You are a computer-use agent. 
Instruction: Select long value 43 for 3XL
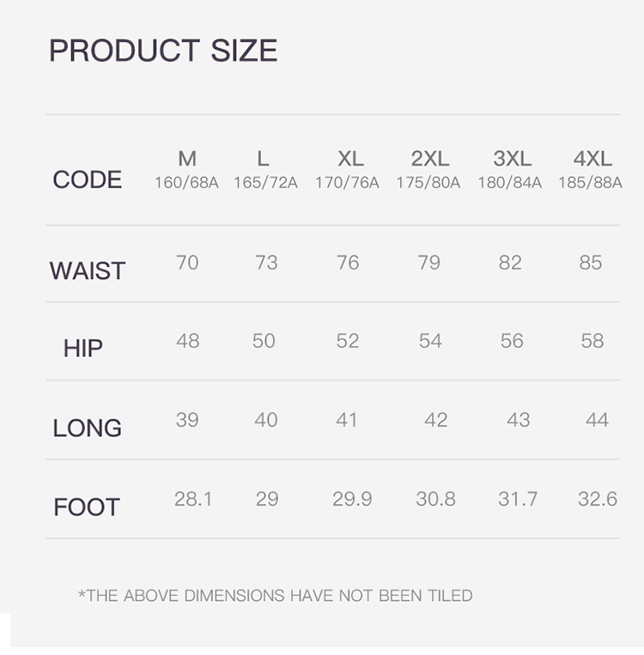coord(518,420)
